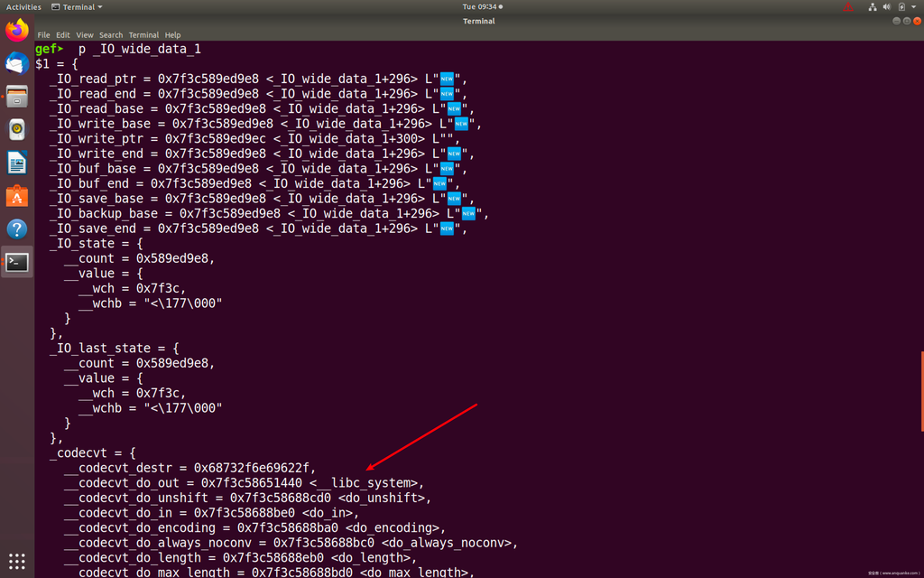The width and height of the screenshot is (924, 578).
Task: Click the _IO_buf_end line
Action: (255, 183)
